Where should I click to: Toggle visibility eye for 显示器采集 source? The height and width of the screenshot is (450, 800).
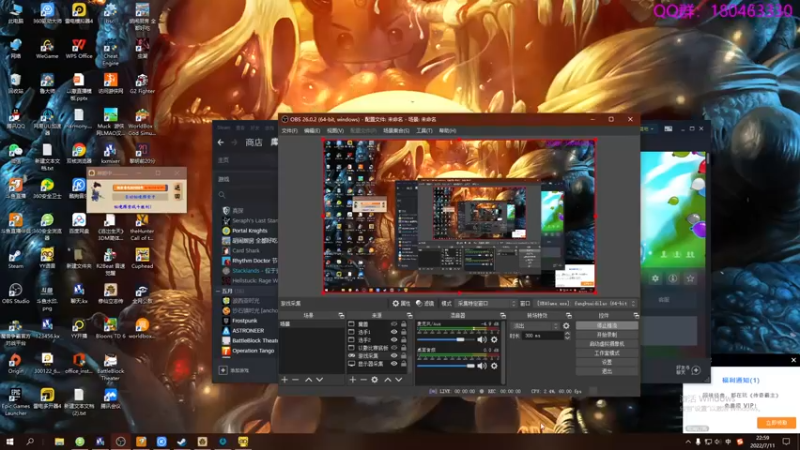pos(394,364)
